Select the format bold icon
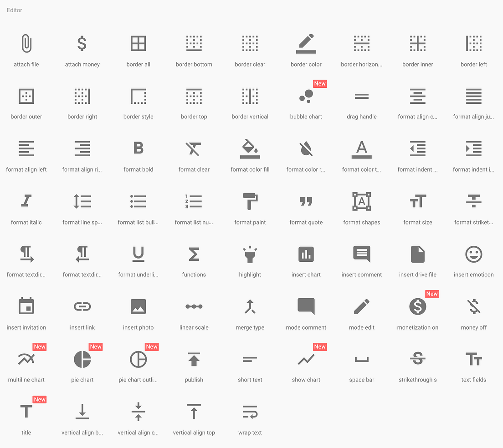 (x=138, y=149)
